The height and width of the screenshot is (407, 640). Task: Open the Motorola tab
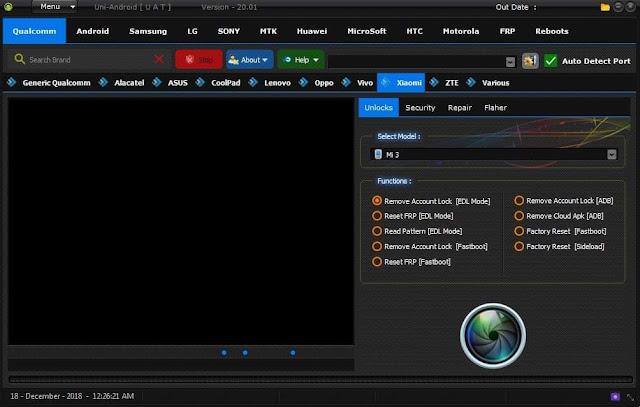(x=461, y=31)
